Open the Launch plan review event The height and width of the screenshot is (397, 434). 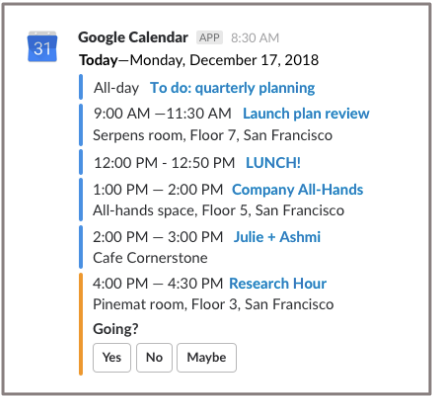[306, 113]
